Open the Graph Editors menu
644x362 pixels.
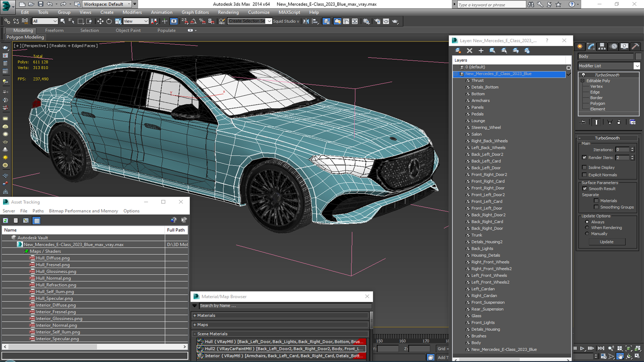tap(195, 12)
